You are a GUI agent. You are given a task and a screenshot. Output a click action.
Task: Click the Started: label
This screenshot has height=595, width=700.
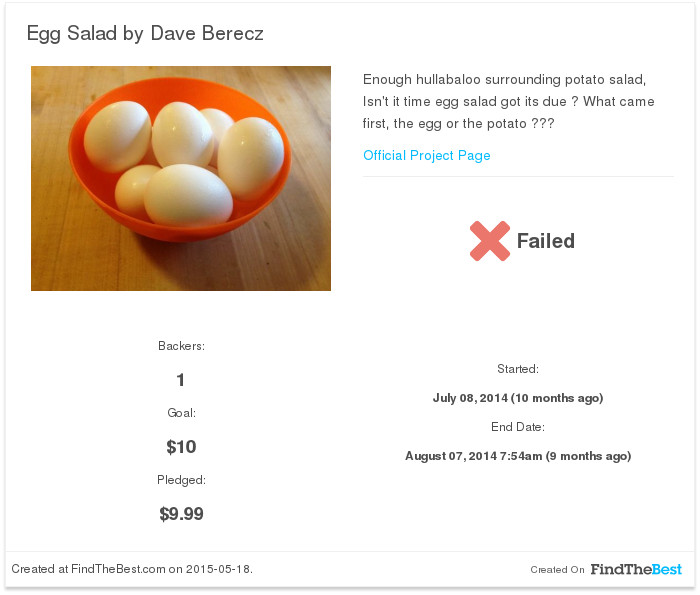point(518,369)
